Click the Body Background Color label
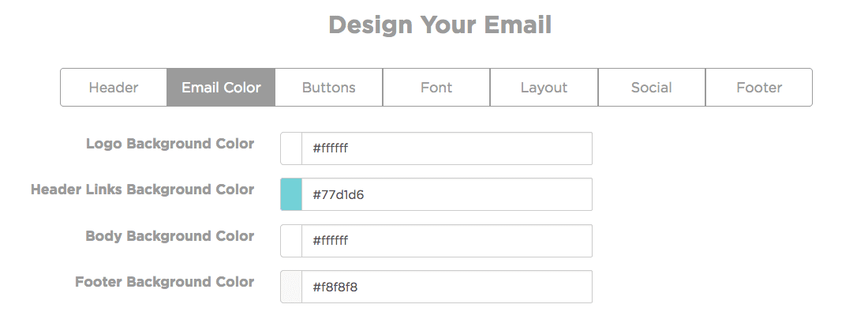The width and height of the screenshot is (868, 323). [170, 236]
